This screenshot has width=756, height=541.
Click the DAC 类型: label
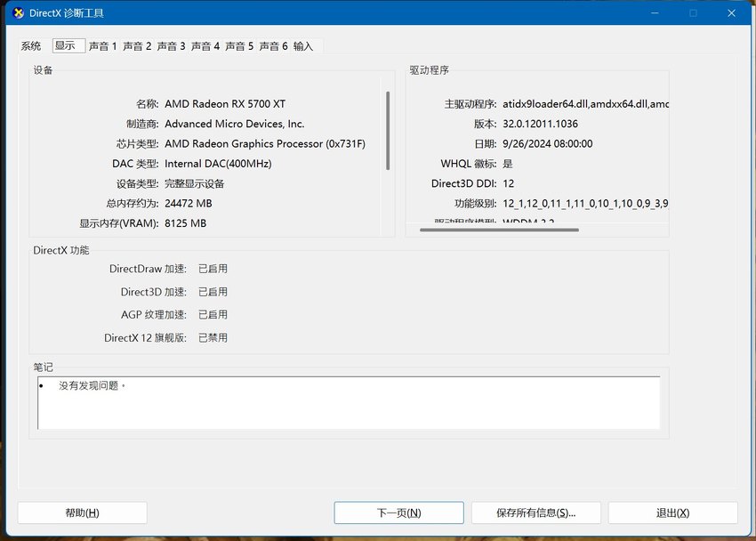(x=135, y=164)
